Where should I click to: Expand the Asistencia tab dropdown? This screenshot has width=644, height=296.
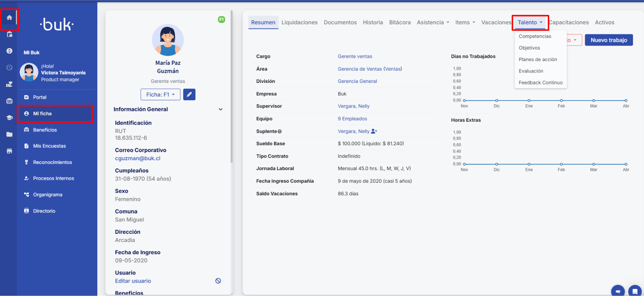coord(433,23)
